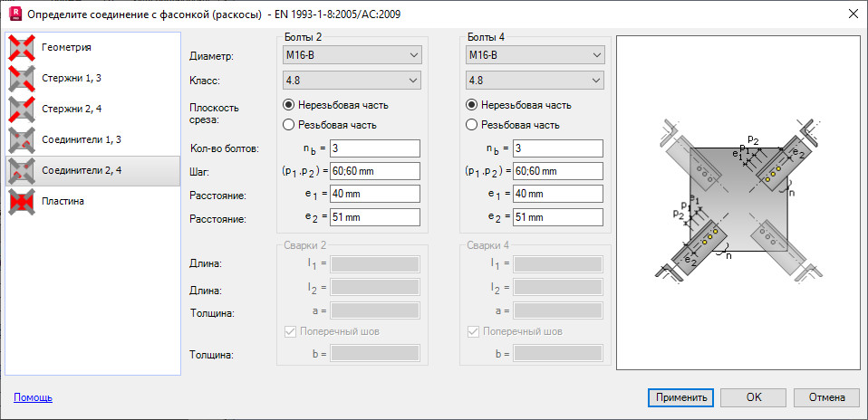
Task: Close the dialog window
Action: (854, 14)
